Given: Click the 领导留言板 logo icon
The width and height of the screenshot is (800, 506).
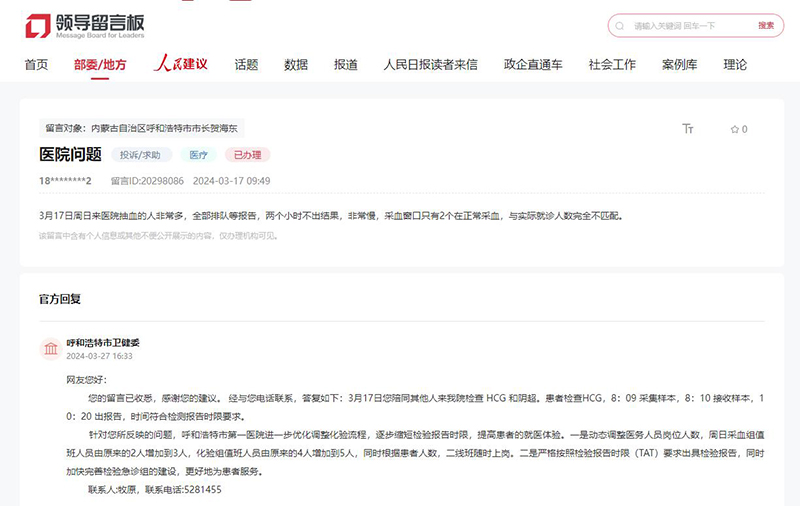Looking at the screenshot, I should click(x=38, y=26).
